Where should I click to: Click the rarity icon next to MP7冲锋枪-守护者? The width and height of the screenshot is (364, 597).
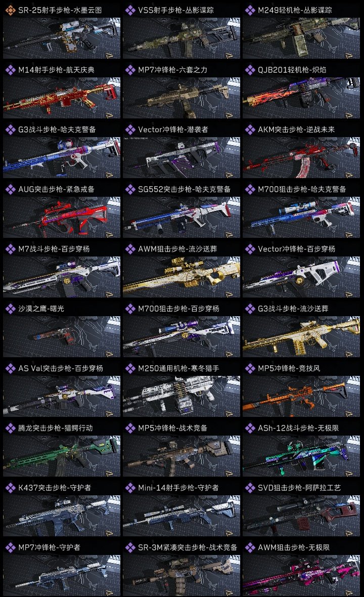[x=10, y=547]
